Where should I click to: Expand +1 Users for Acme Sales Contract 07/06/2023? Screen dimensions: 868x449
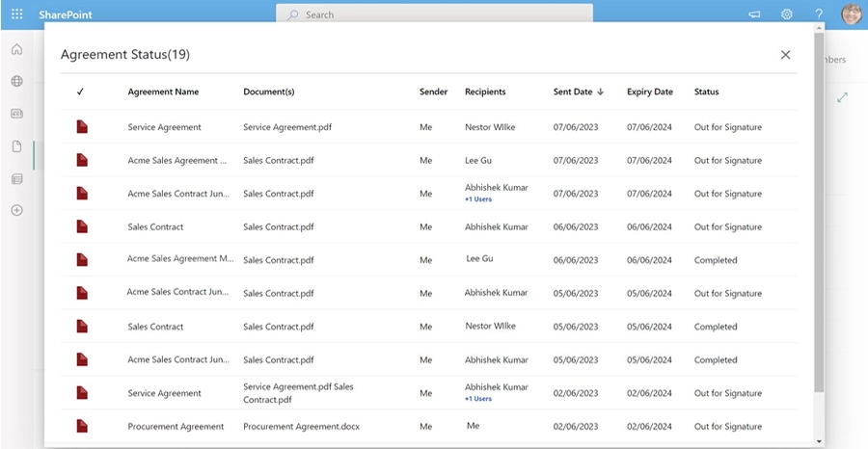pyautogui.click(x=478, y=199)
